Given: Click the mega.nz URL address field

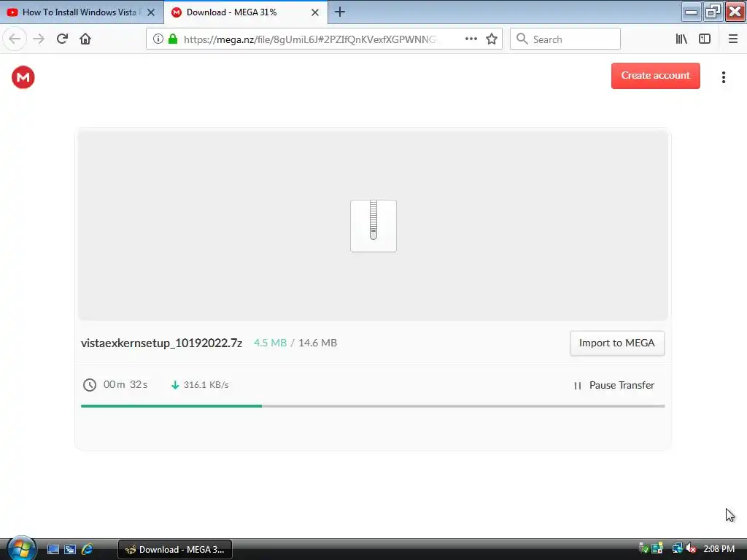Looking at the screenshot, I should [x=309, y=39].
